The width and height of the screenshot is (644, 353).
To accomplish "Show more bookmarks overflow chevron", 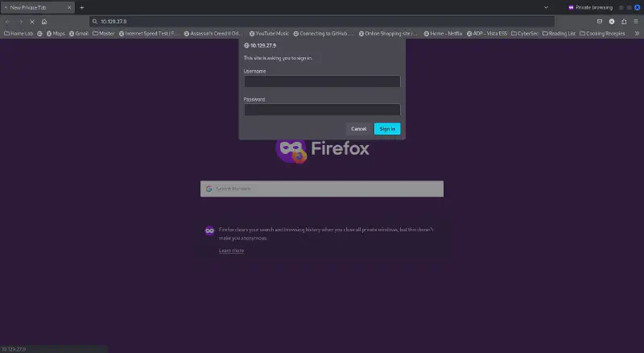I will [637, 34].
